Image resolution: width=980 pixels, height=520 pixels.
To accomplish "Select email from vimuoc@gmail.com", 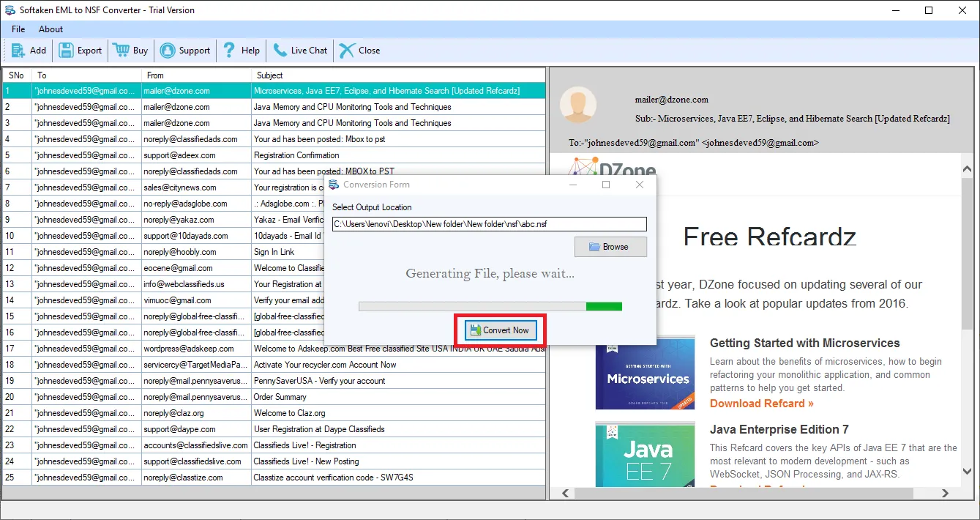I will click(164, 300).
